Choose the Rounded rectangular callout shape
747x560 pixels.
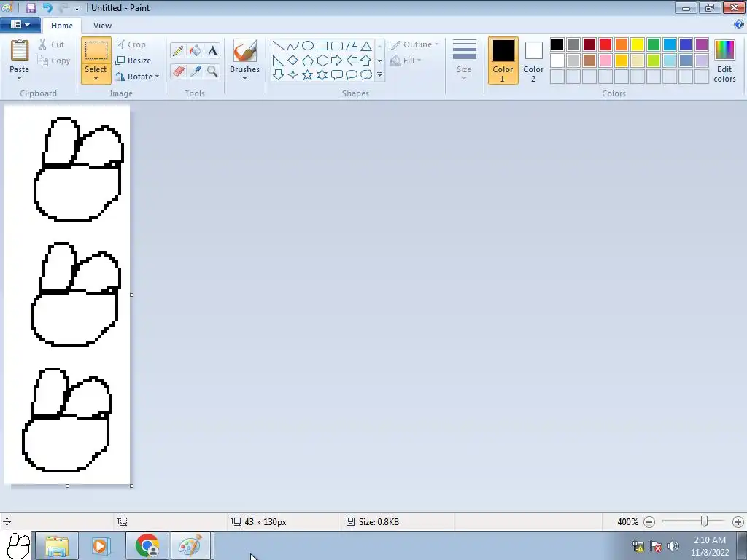(x=337, y=75)
